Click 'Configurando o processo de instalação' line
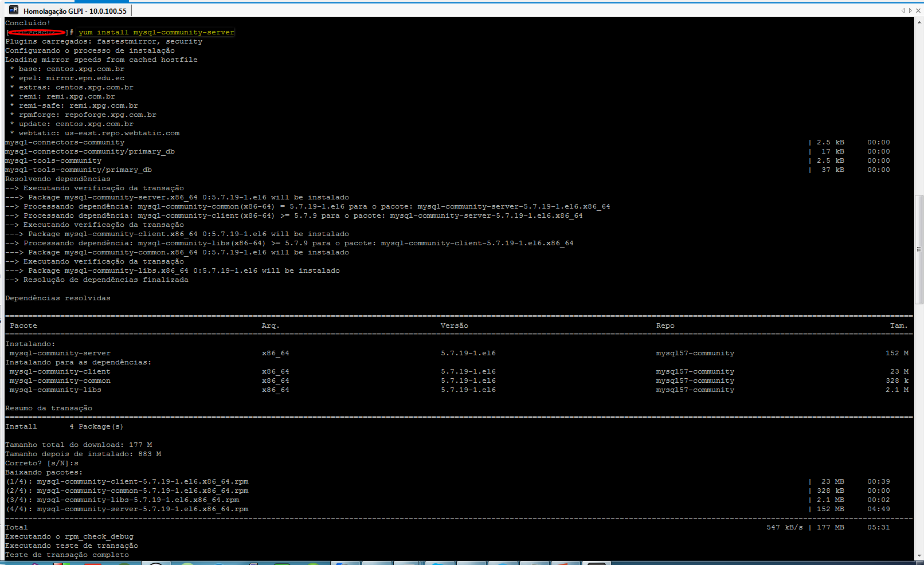The width and height of the screenshot is (924, 565). (90, 50)
